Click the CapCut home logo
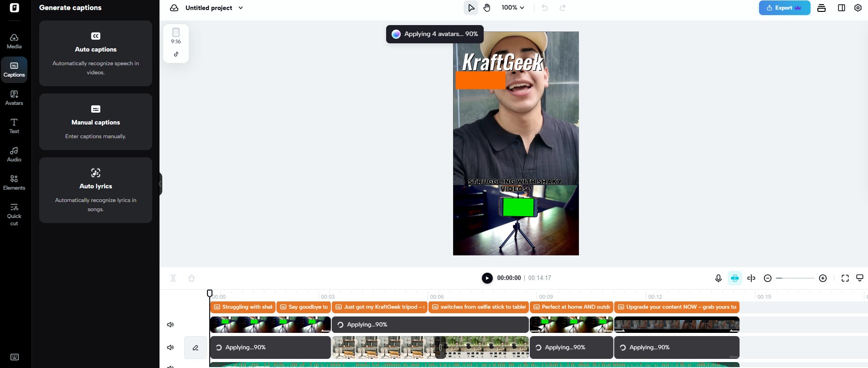This screenshot has height=368, width=868. click(x=15, y=8)
